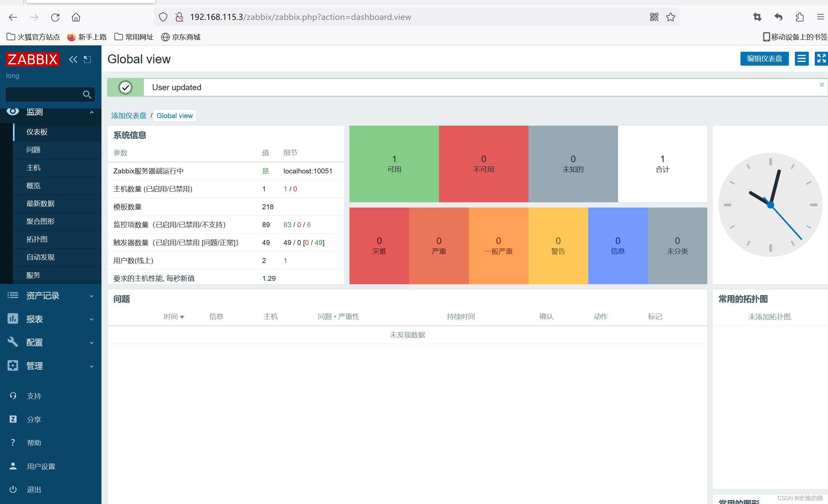Enter kiosk fullscreen mode icon
Viewport: 828px width, 504px height.
pos(821,59)
